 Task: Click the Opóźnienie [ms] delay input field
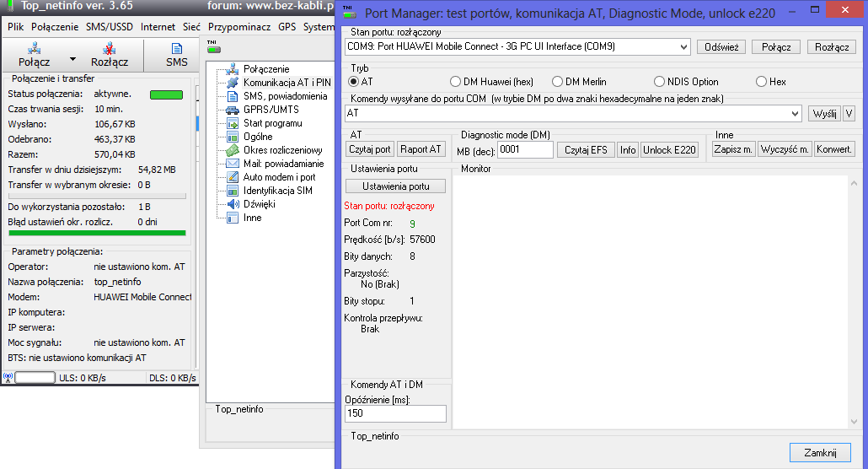(x=395, y=413)
